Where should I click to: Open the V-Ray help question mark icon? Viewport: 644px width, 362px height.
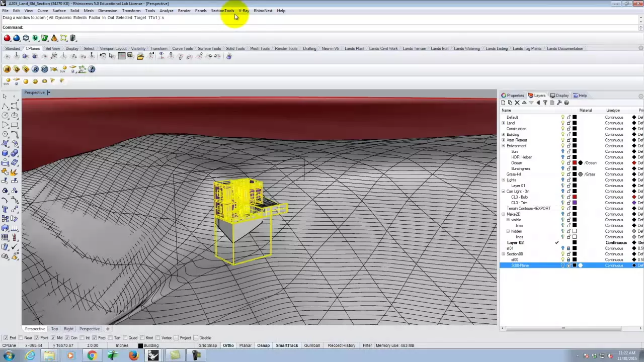click(92, 69)
